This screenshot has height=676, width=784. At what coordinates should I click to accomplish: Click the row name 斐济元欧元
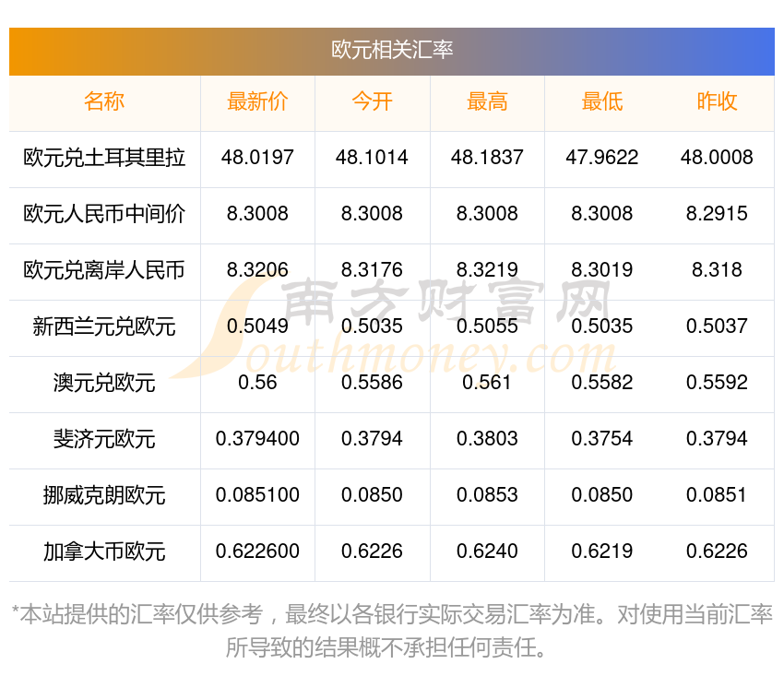pos(104,439)
